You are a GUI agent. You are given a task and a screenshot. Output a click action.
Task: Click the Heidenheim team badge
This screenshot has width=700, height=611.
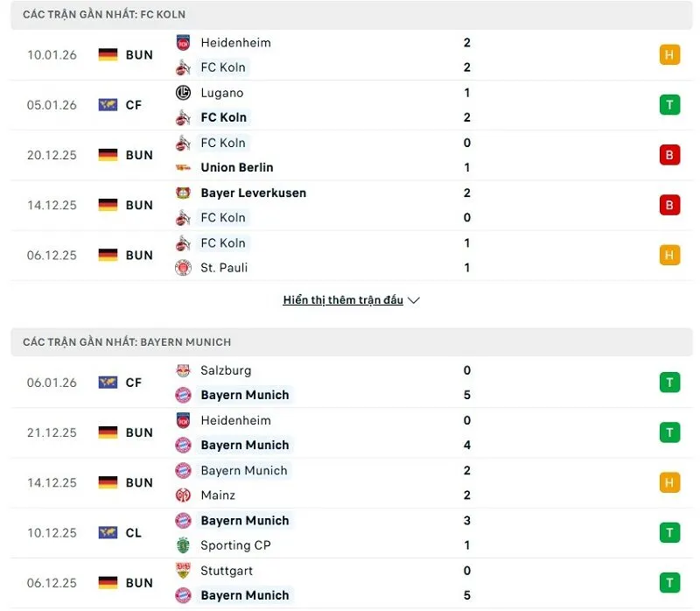click(x=184, y=41)
